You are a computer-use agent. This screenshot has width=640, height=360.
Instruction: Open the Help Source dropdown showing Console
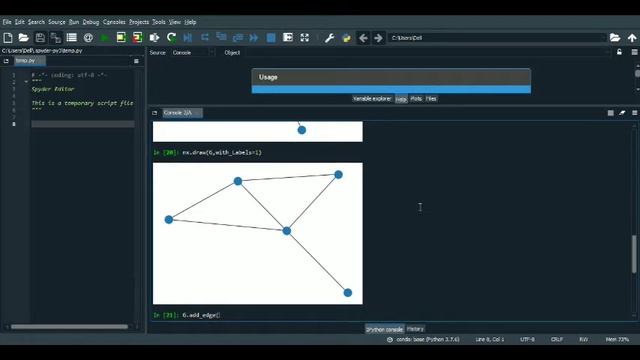(193, 53)
